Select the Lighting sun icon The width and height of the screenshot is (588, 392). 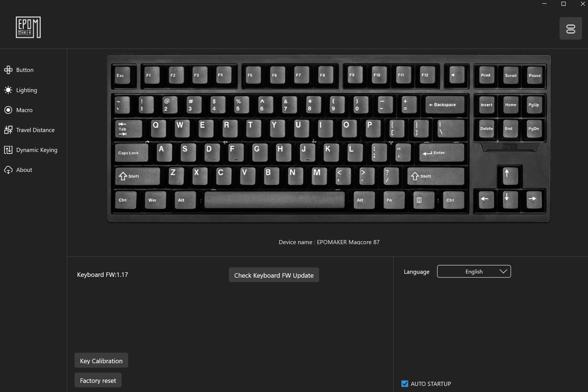8,90
